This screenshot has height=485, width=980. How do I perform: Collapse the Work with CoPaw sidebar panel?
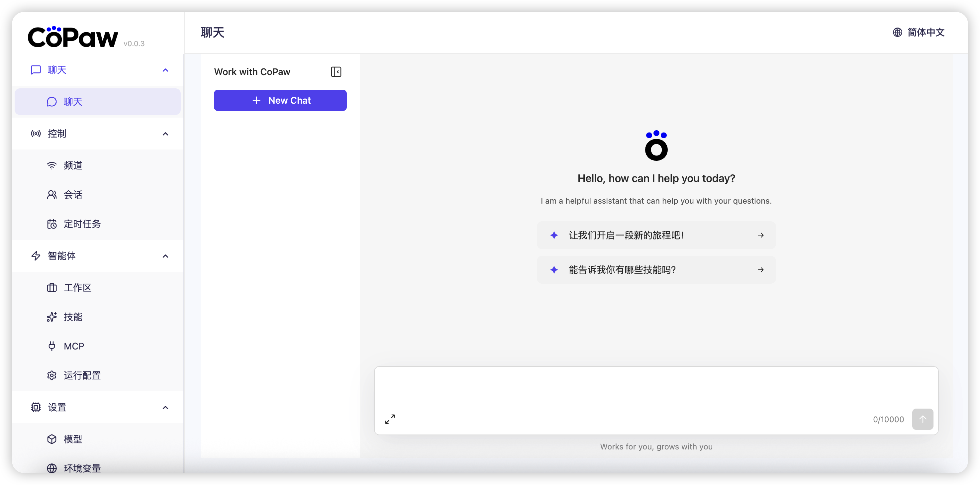tap(336, 72)
